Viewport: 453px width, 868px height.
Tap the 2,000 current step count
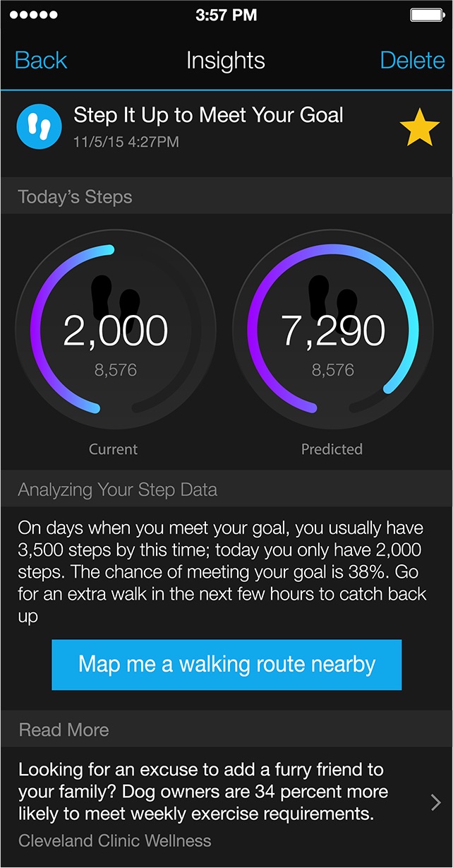(x=116, y=331)
